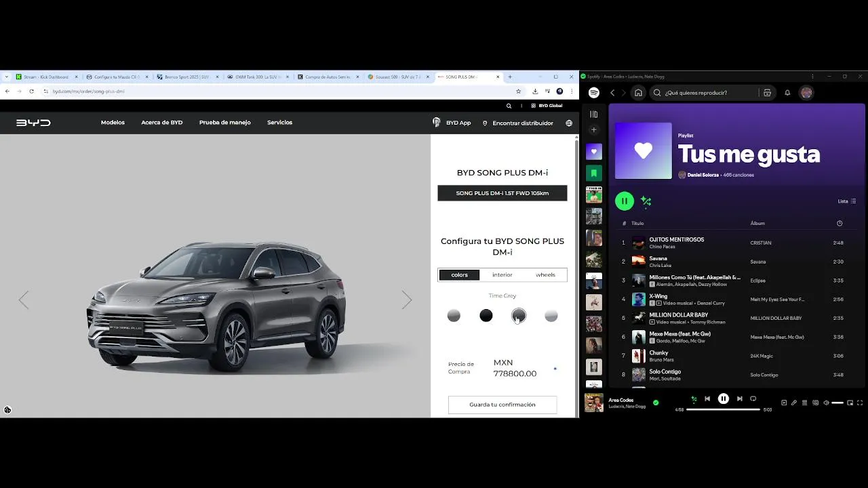Choose first silver-grey color swatch

454,315
